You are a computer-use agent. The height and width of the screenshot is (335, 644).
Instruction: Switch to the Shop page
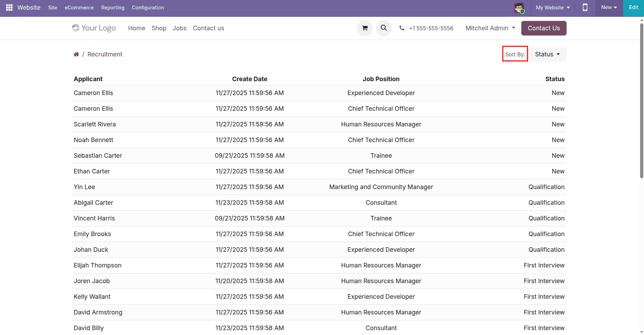159,28
